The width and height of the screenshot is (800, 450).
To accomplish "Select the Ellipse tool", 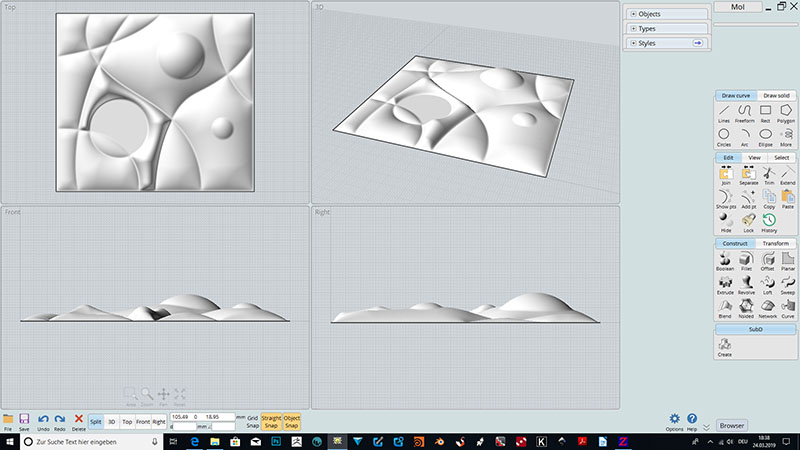I will [x=765, y=137].
